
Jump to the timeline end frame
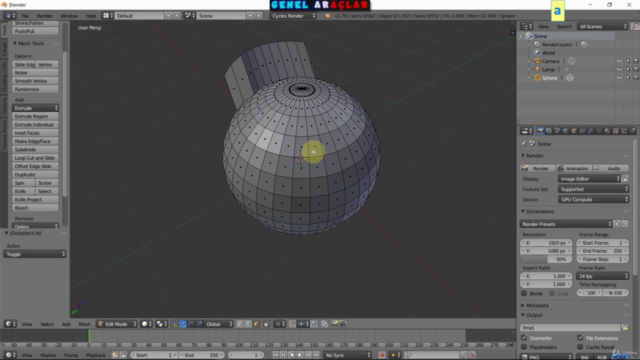pyautogui.click(x=317, y=355)
